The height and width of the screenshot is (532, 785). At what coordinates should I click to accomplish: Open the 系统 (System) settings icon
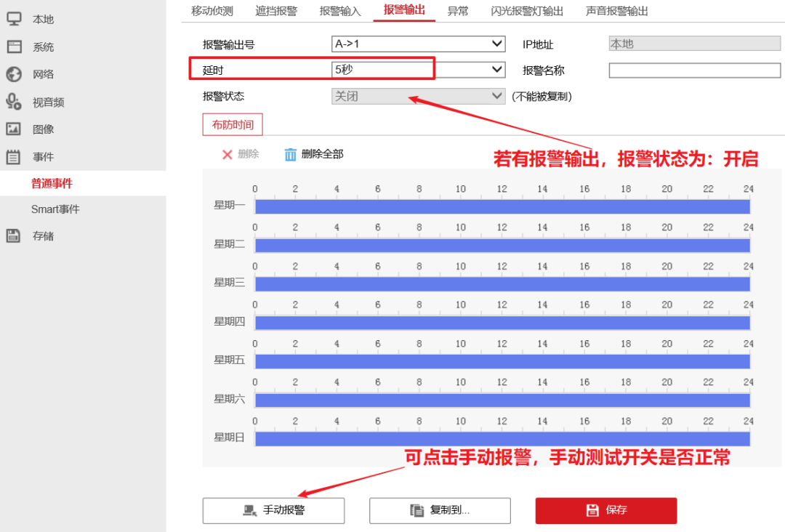point(15,47)
